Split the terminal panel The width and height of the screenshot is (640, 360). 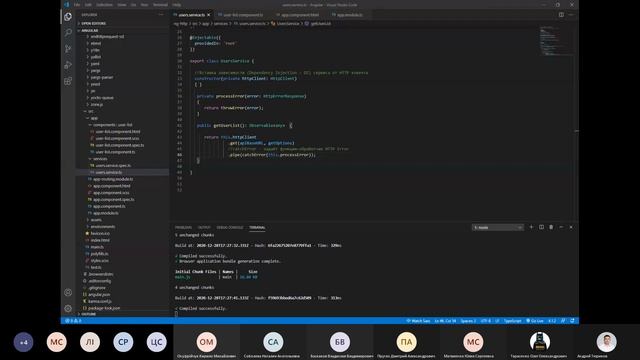click(x=541, y=227)
